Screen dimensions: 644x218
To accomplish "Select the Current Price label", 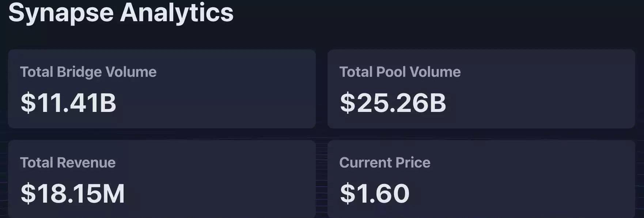I will pos(384,163).
